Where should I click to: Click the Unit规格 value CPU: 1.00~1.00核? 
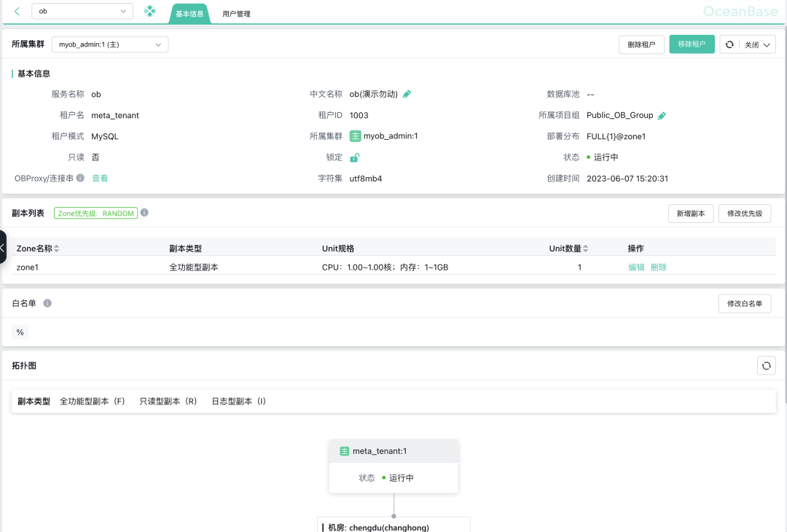(x=385, y=267)
